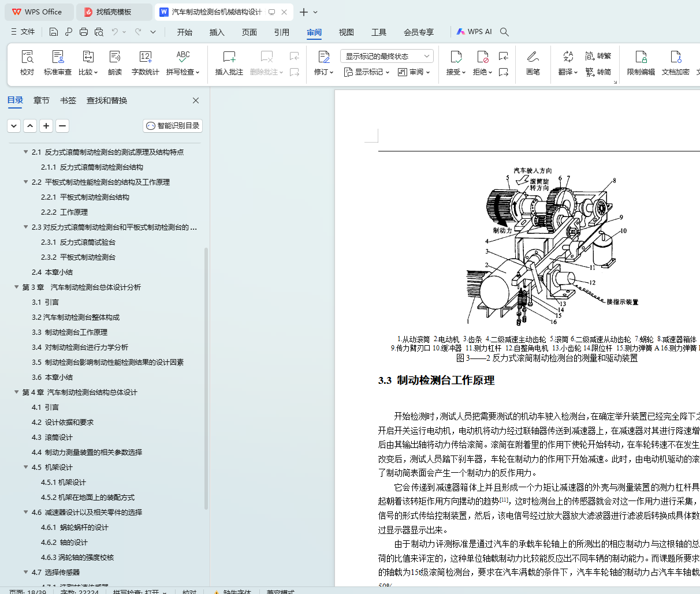The width and height of the screenshot is (700, 594).
Task: Move to next heading with down chevron button
Action: coord(14,126)
